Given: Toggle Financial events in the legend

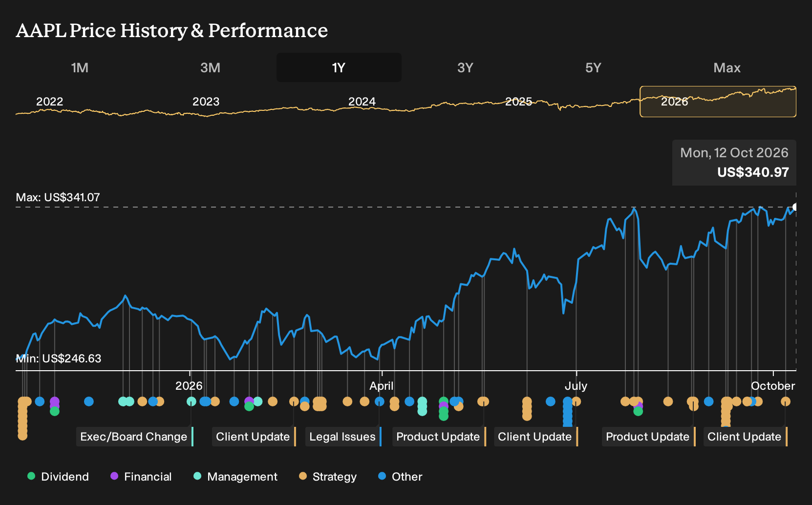Looking at the screenshot, I should tap(141, 477).
